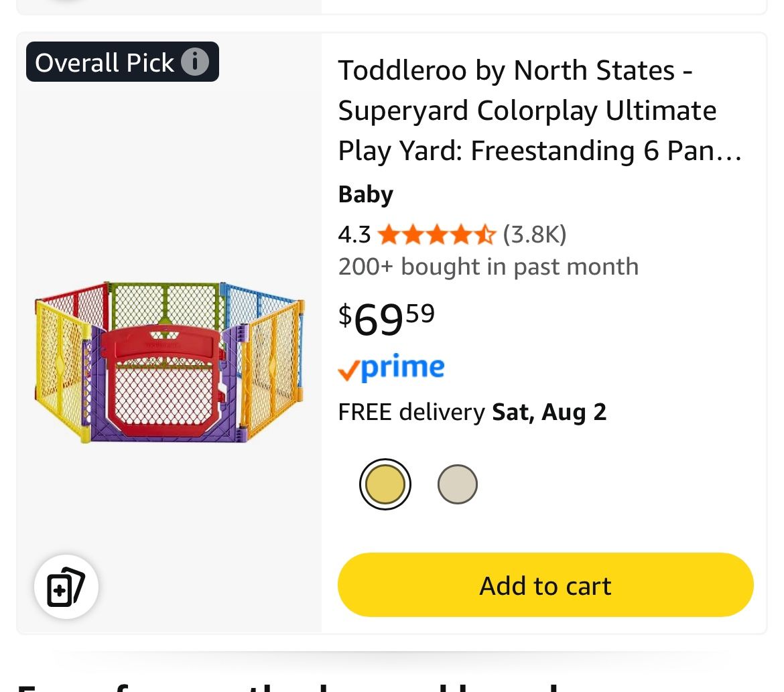The width and height of the screenshot is (784, 692).
Task: Open the playpen product image
Action: point(170,362)
